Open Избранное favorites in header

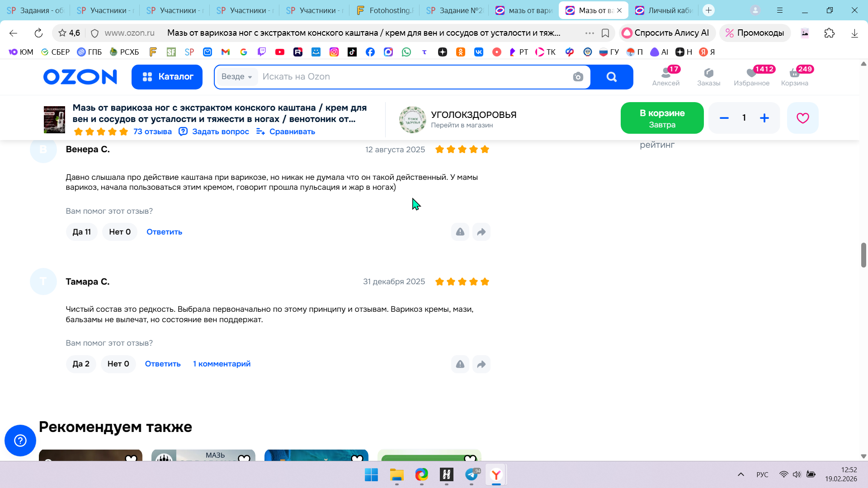[x=751, y=76]
